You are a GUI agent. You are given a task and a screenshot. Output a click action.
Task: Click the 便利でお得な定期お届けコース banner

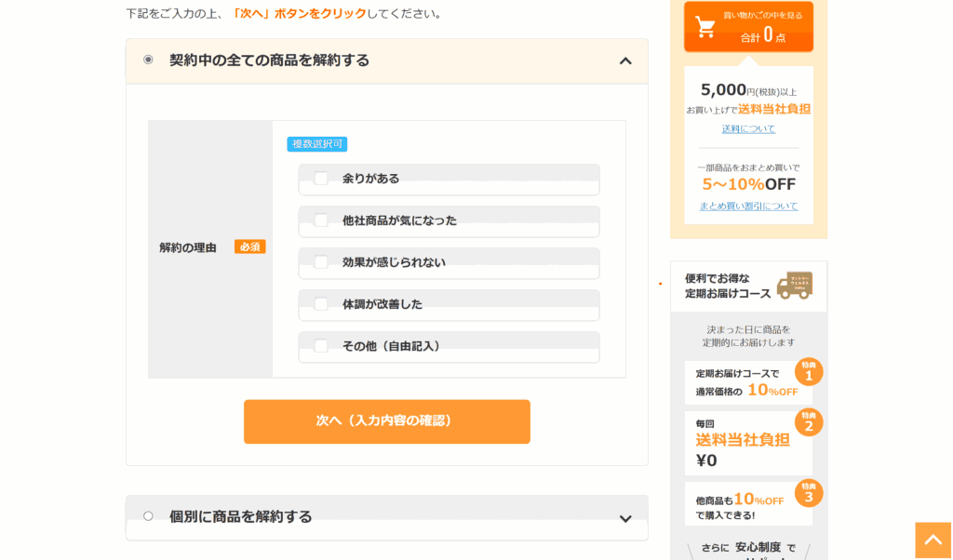(748, 287)
